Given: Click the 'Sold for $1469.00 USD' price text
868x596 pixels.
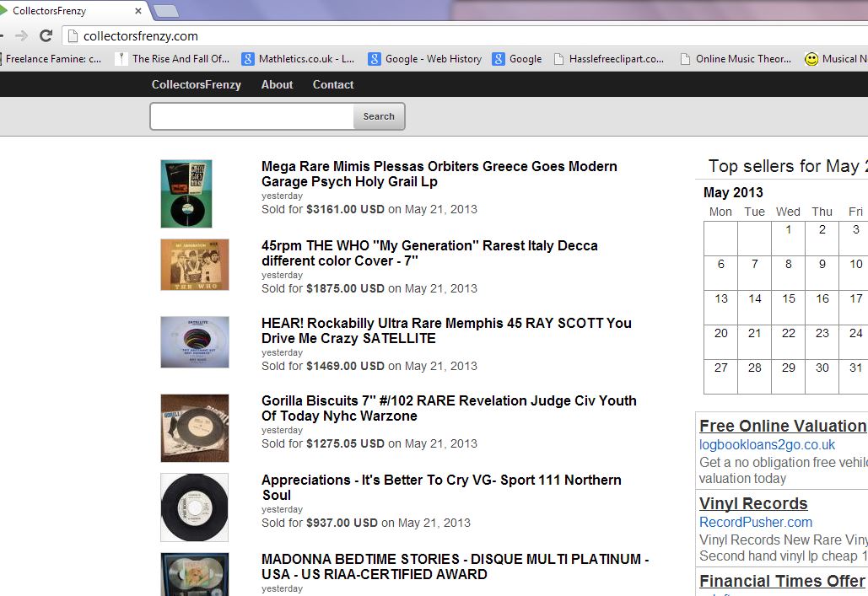Looking at the screenshot, I should [x=323, y=366].
